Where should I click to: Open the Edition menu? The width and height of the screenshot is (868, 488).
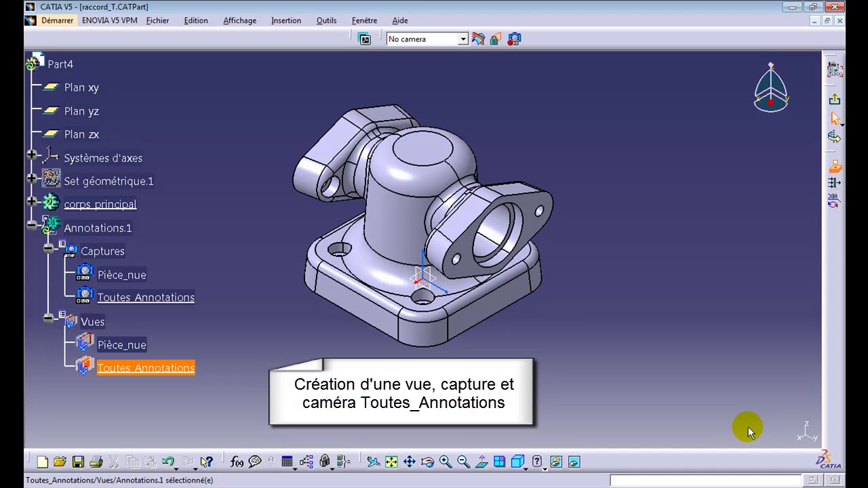tap(196, 20)
